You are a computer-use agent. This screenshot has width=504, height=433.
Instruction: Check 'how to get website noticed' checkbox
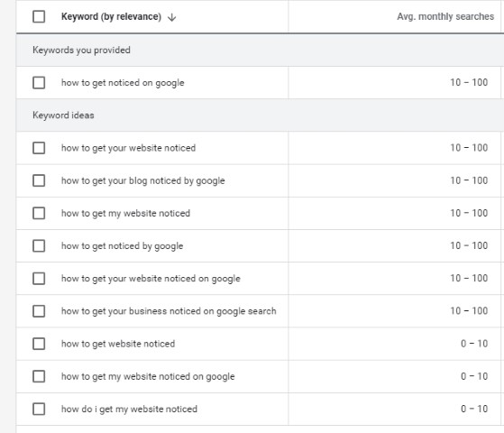pos(39,344)
